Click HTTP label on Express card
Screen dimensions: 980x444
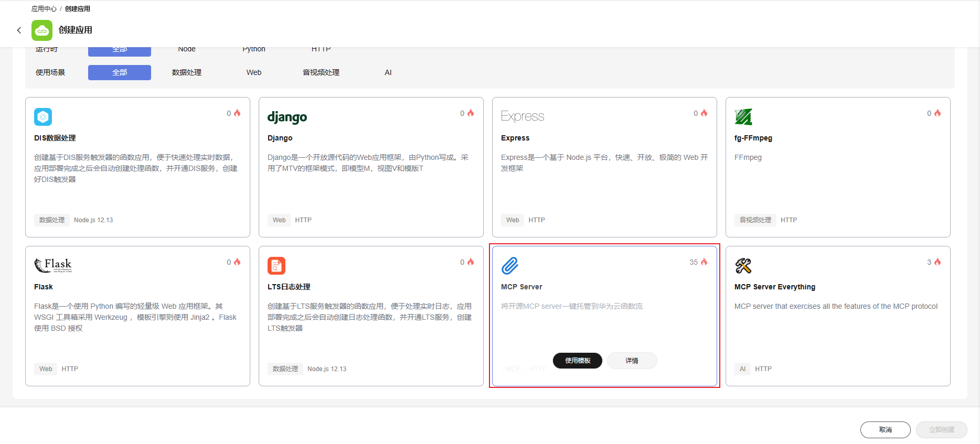pos(537,220)
